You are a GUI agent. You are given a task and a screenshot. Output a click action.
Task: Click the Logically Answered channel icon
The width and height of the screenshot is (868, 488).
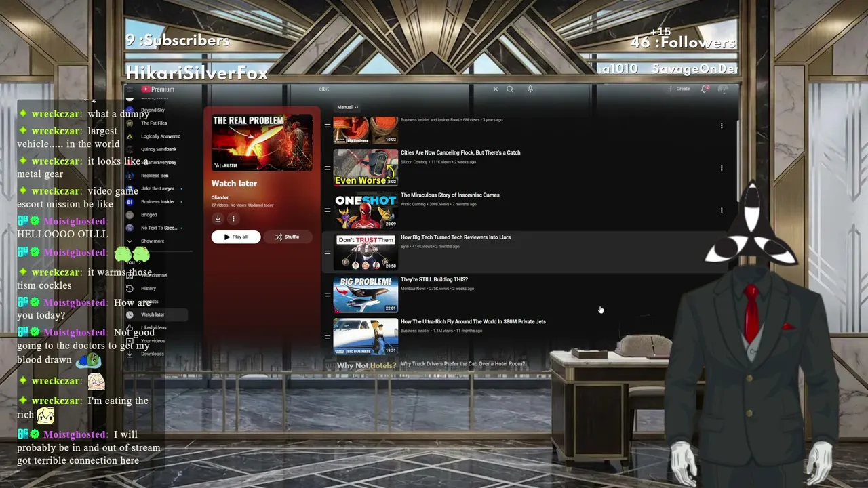[130, 136]
